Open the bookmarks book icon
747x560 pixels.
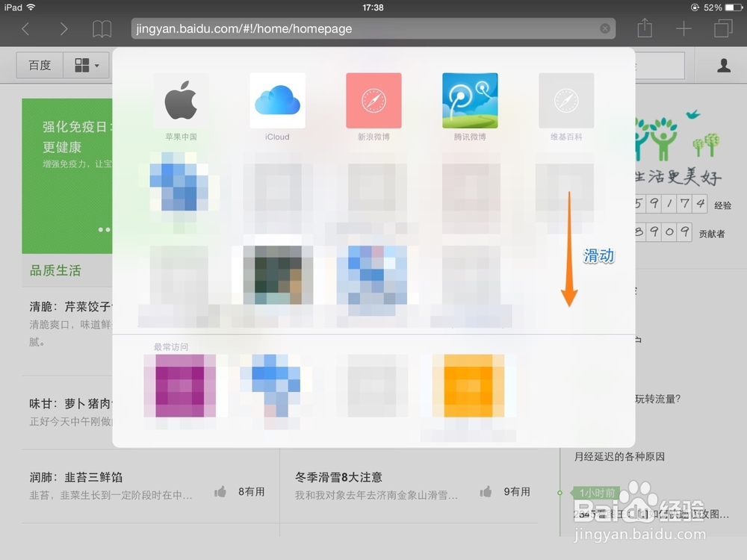tap(102, 29)
